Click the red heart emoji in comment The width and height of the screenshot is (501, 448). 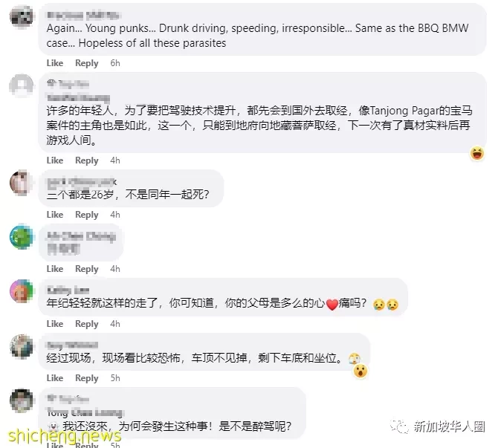click(x=332, y=305)
